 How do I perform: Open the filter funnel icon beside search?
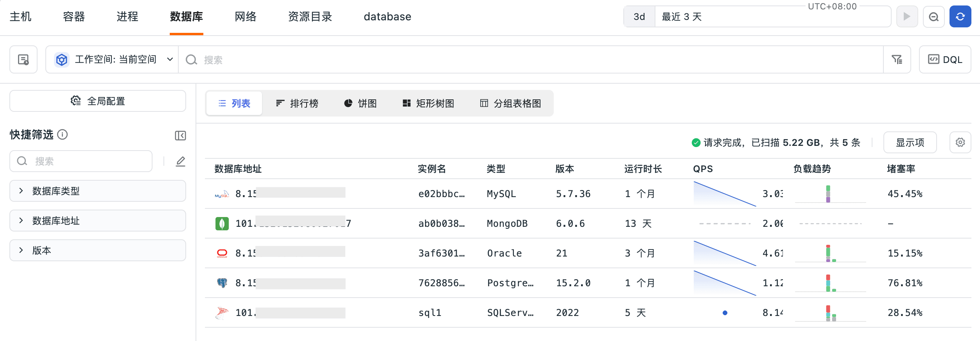coord(897,59)
